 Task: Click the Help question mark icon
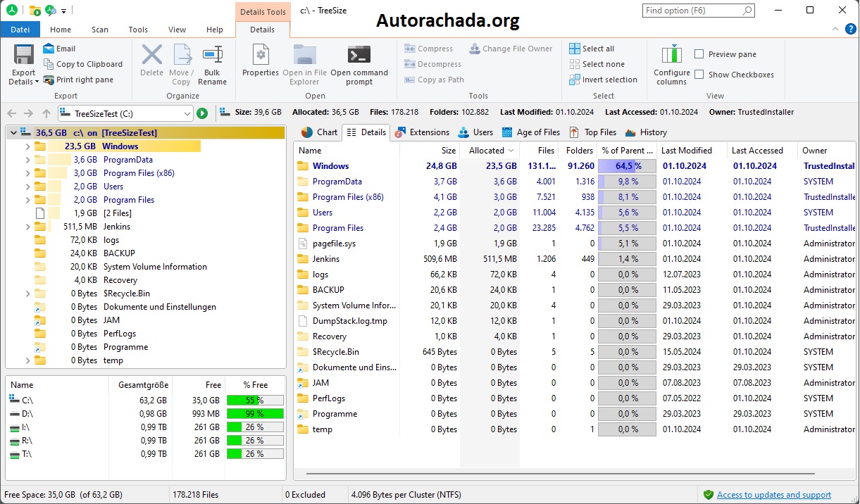850,30
